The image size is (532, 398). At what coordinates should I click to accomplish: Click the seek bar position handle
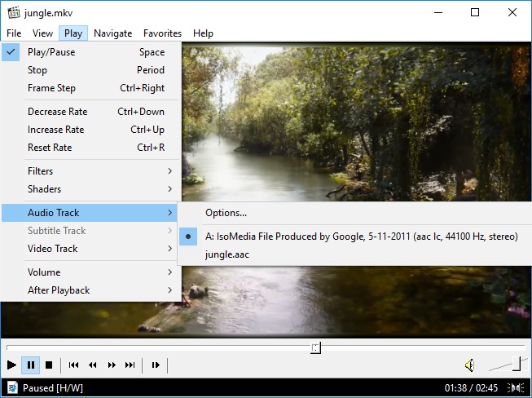click(316, 348)
